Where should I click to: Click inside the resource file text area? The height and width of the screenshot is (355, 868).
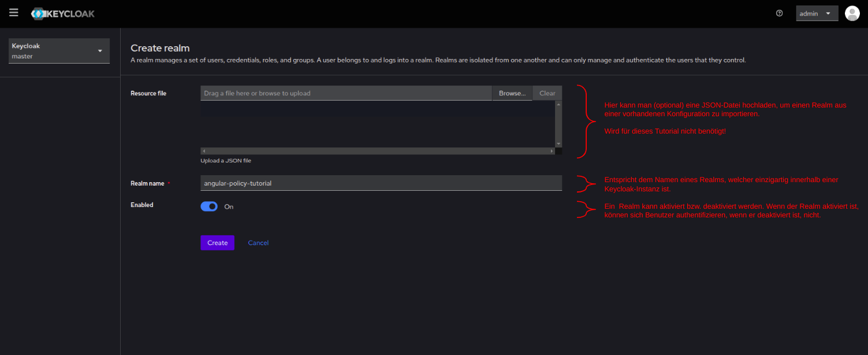click(378, 124)
